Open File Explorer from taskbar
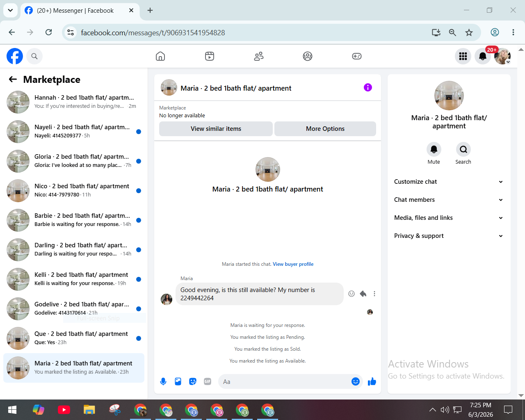The image size is (525, 420). click(x=89, y=410)
